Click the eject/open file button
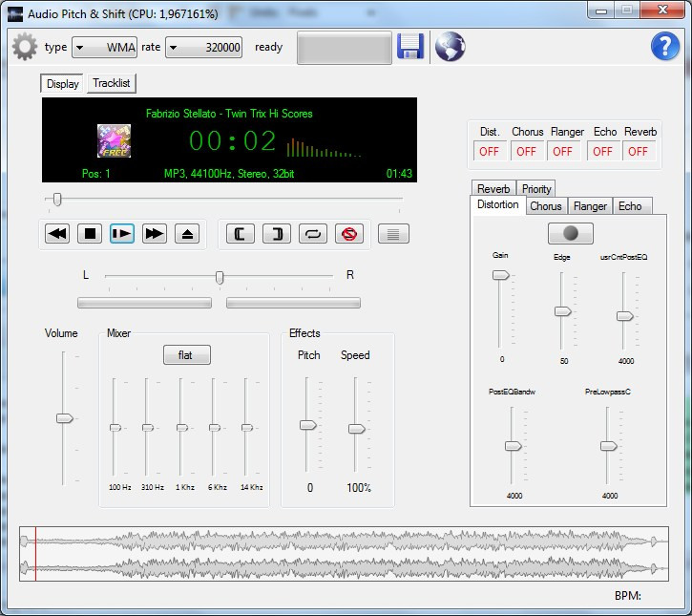 coord(187,234)
